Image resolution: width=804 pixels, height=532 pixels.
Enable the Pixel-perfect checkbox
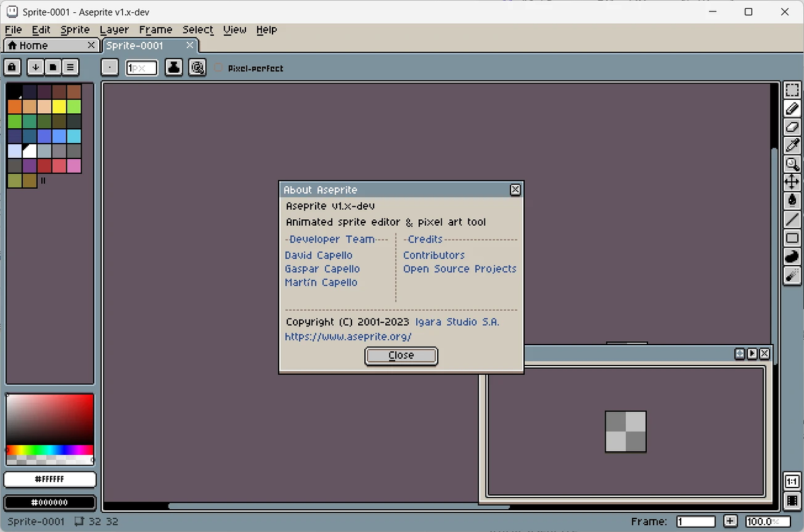[x=219, y=67]
